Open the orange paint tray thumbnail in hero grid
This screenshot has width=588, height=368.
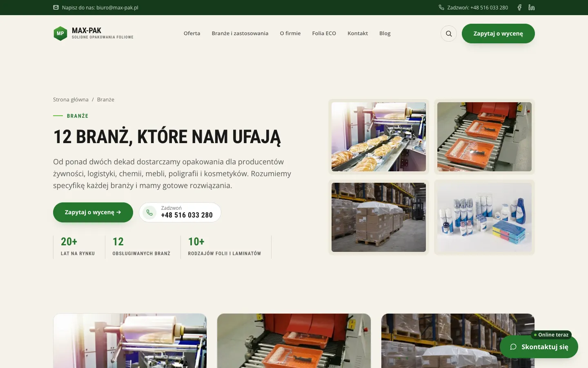click(x=484, y=137)
